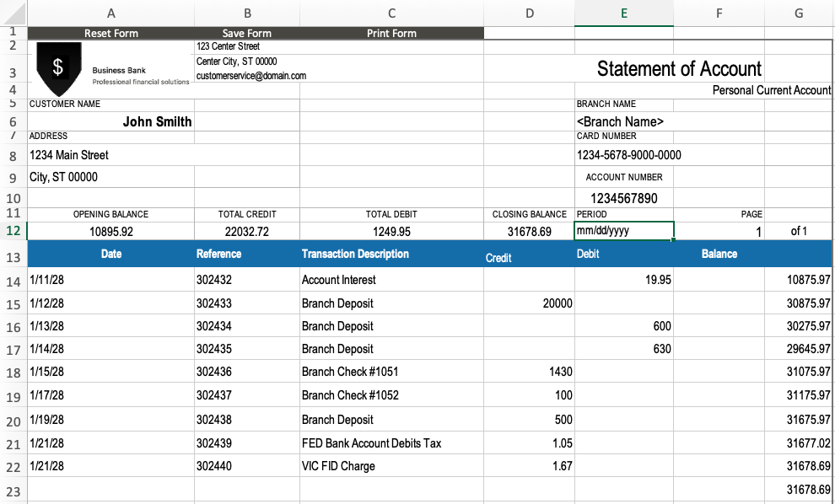Select credit amount 20000

pyautogui.click(x=530, y=303)
